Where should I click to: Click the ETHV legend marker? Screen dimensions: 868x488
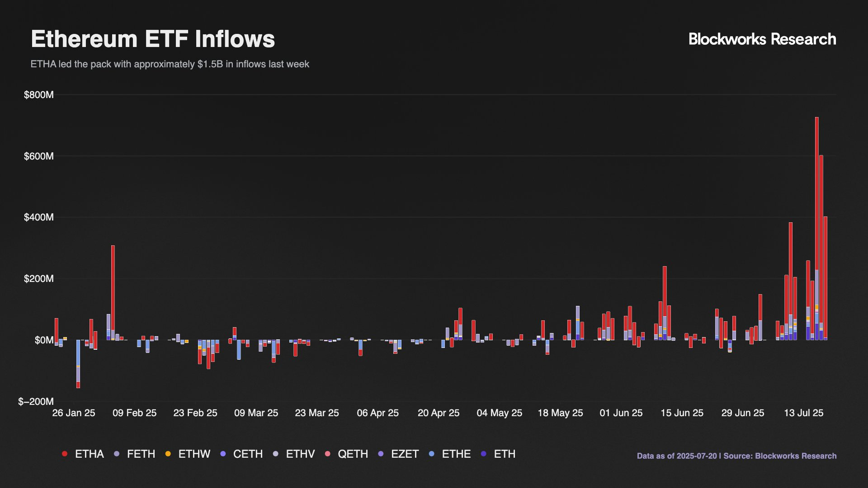click(276, 454)
